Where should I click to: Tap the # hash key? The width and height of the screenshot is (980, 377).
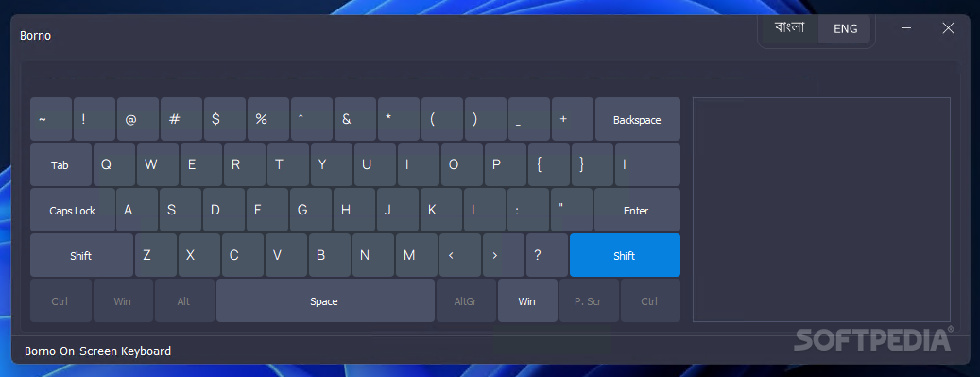(181, 119)
